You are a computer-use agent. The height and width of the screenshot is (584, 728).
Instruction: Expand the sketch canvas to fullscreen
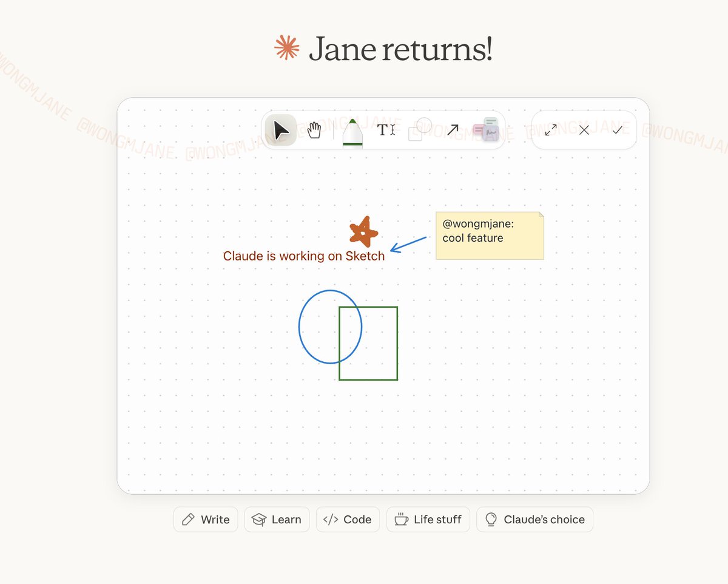(551, 130)
